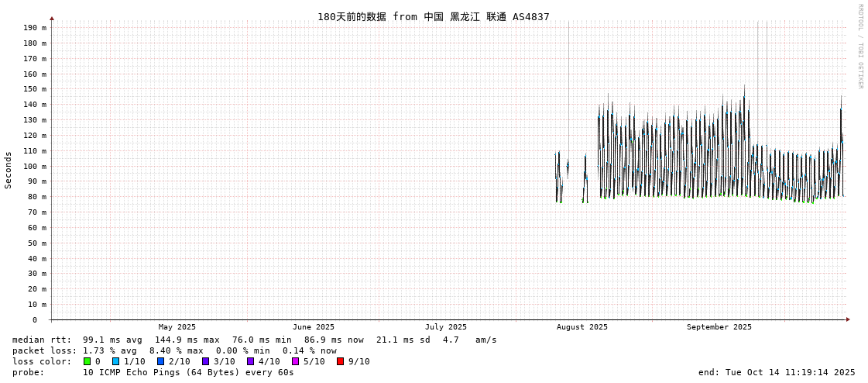
Task: Select the red 9/10 loss swatch
Action: tap(341, 361)
